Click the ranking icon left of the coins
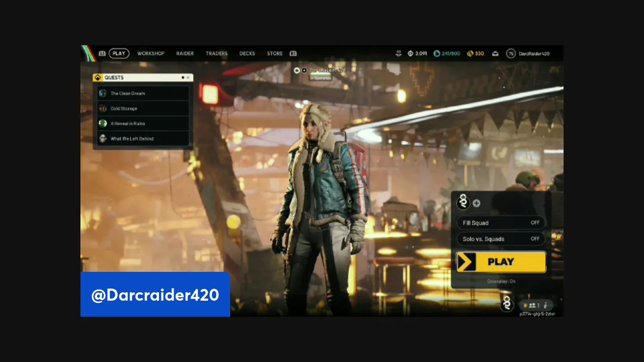The width and height of the screenshot is (644, 362). coord(398,53)
